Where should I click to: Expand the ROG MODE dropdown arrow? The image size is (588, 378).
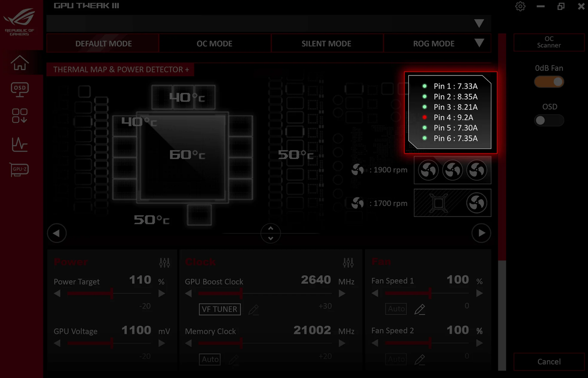[479, 43]
